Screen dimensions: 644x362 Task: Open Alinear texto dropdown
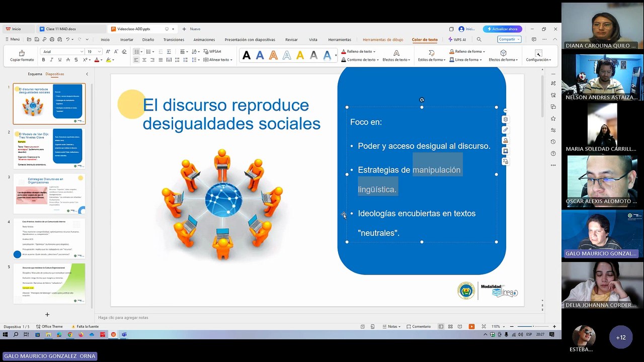(x=218, y=60)
